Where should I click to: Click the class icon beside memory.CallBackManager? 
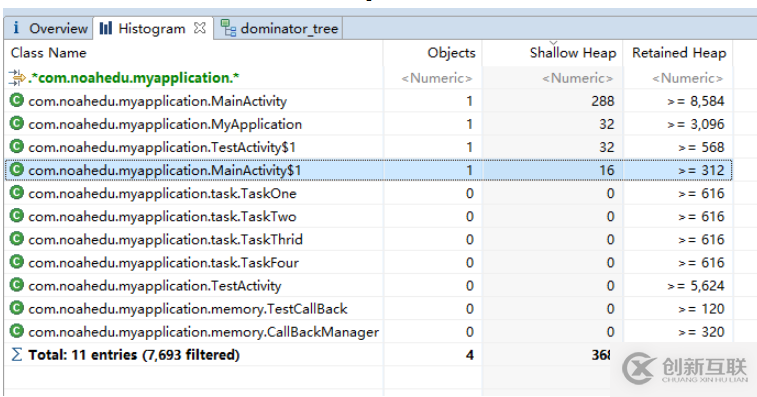point(17,331)
